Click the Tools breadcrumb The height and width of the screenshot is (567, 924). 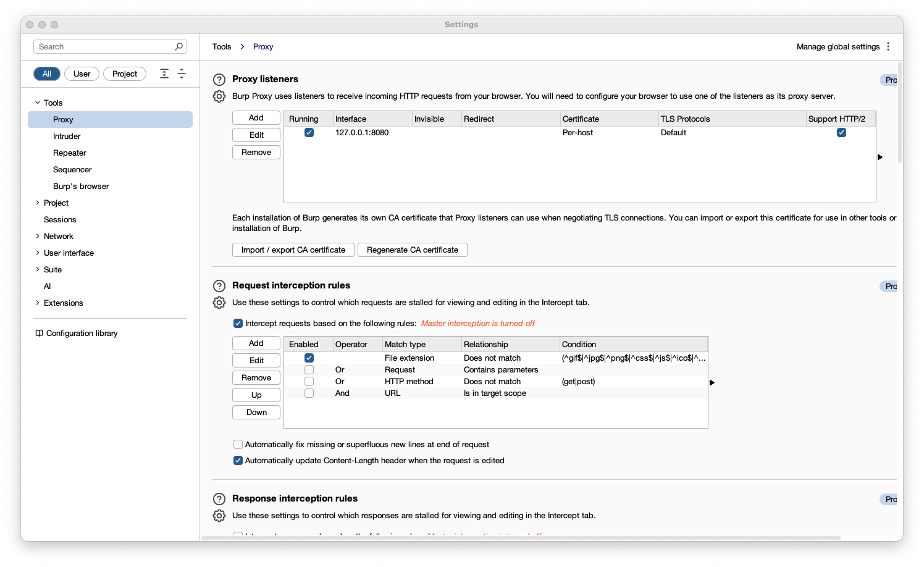222,46
